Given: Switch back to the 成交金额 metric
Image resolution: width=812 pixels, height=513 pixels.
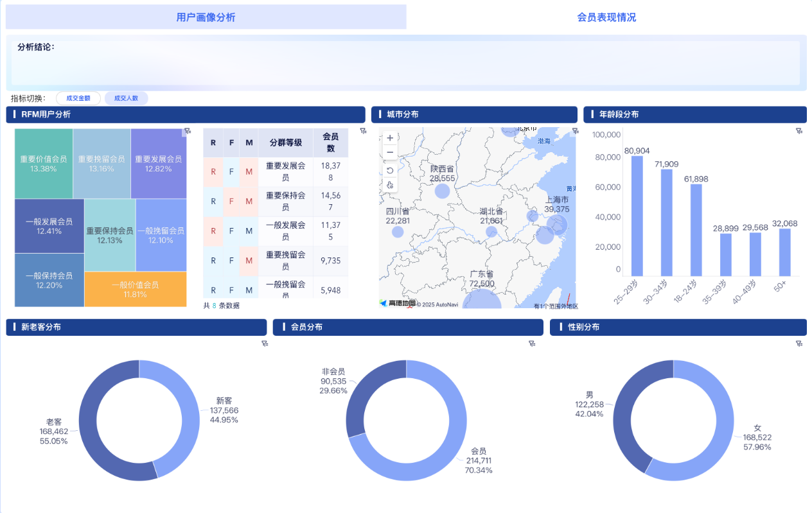Looking at the screenshot, I should (78, 98).
